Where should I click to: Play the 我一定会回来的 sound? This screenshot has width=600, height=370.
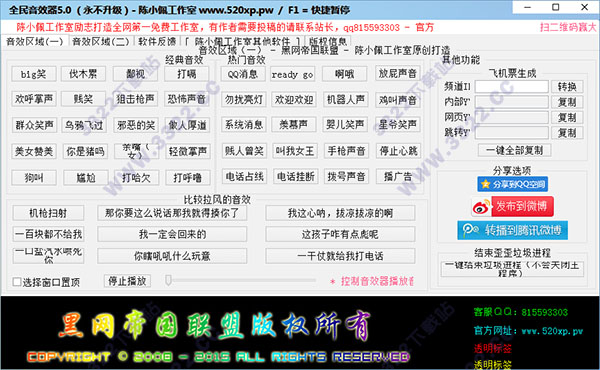pyautogui.click(x=172, y=234)
